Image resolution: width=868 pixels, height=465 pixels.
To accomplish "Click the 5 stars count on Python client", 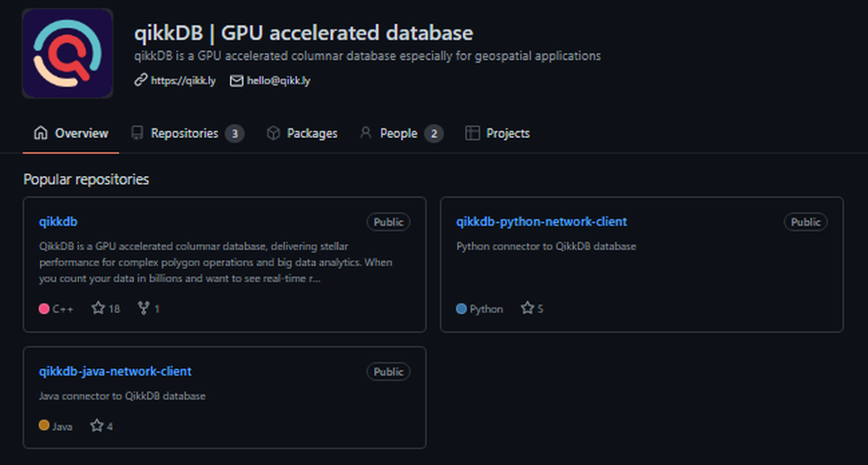I will (540, 309).
